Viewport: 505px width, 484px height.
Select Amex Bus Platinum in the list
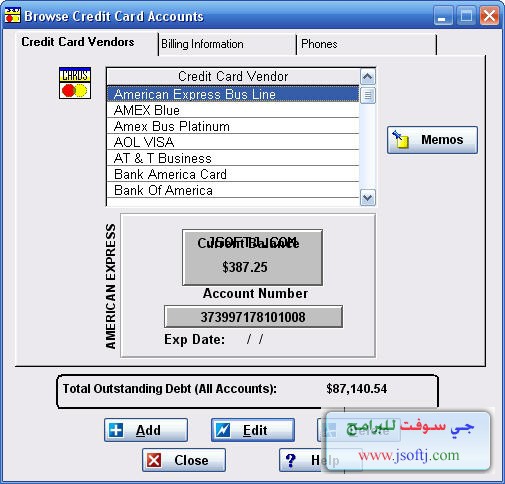pos(233,126)
